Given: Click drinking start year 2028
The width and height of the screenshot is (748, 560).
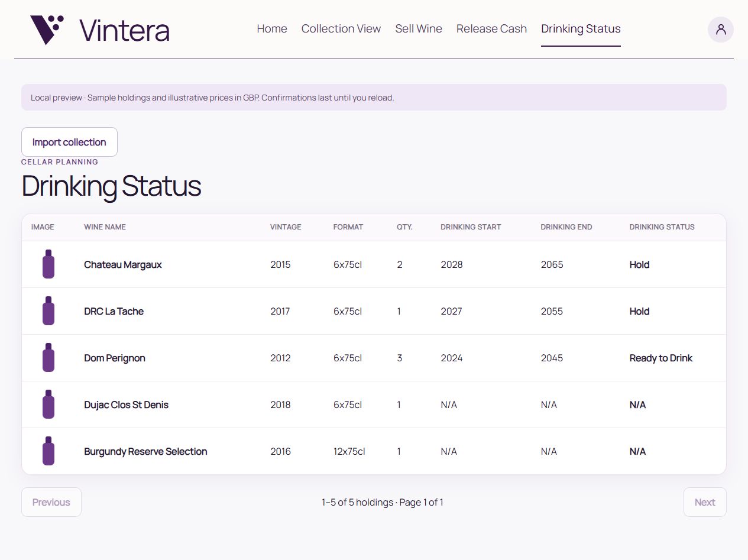Looking at the screenshot, I should pos(452,264).
